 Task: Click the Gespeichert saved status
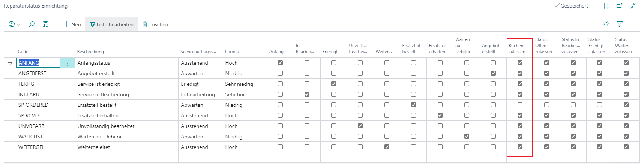coord(571,6)
